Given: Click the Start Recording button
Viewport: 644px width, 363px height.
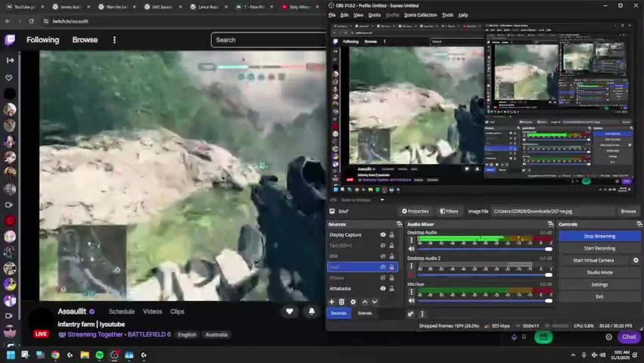Looking at the screenshot, I should tap(600, 248).
